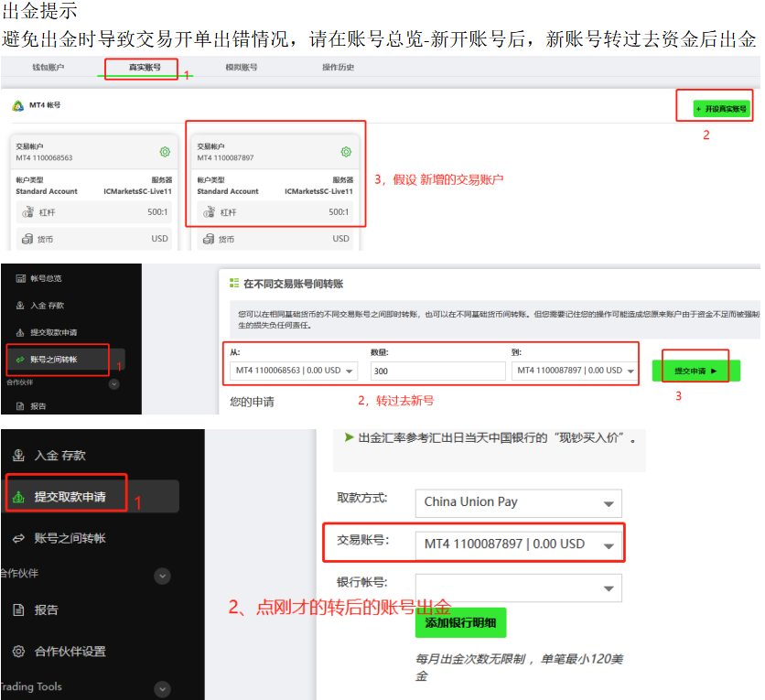The width and height of the screenshot is (765, 700).
Task: Open settings gear for account MT4 1100087897
Action: (346, 152)
